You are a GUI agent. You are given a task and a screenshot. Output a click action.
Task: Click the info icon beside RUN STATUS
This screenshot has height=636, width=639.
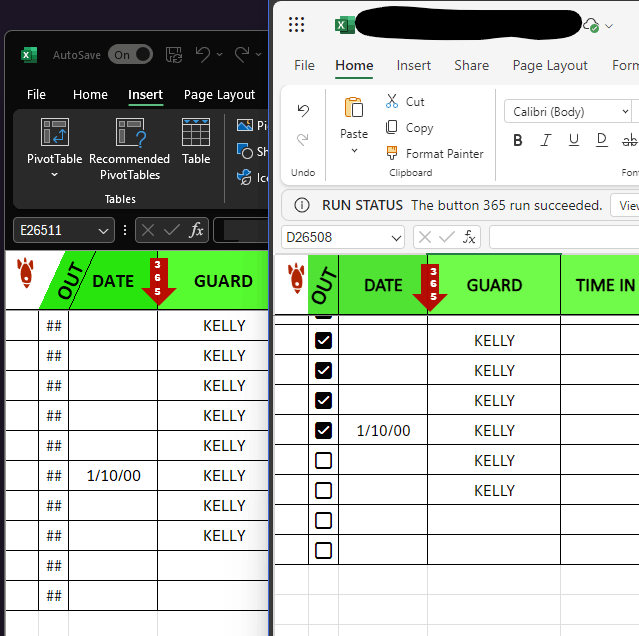(302, 205)
